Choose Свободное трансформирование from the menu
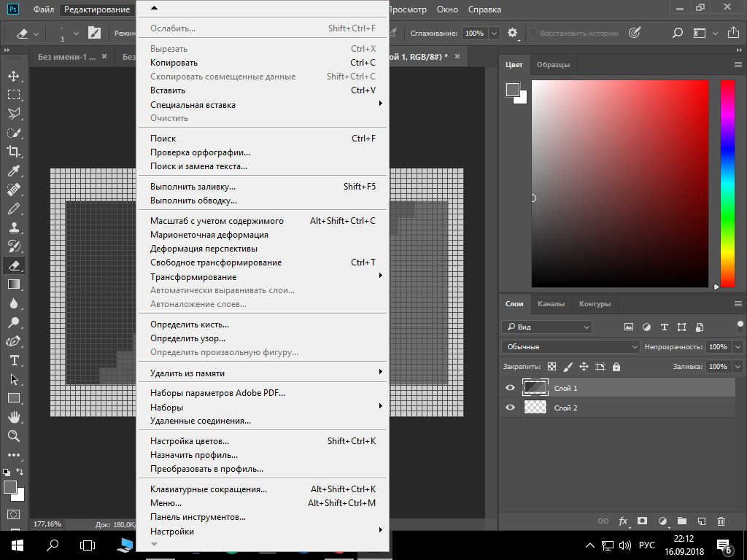The width and height of the screenshot is (747, 560). click(215, 262)
